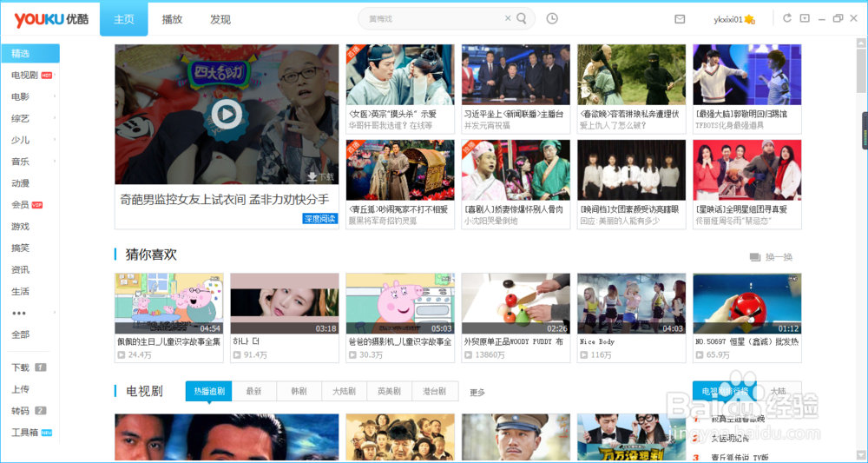868x463 pixels.
Task: Select 精选 in the sidebar
Action: (x=30, y=54)
